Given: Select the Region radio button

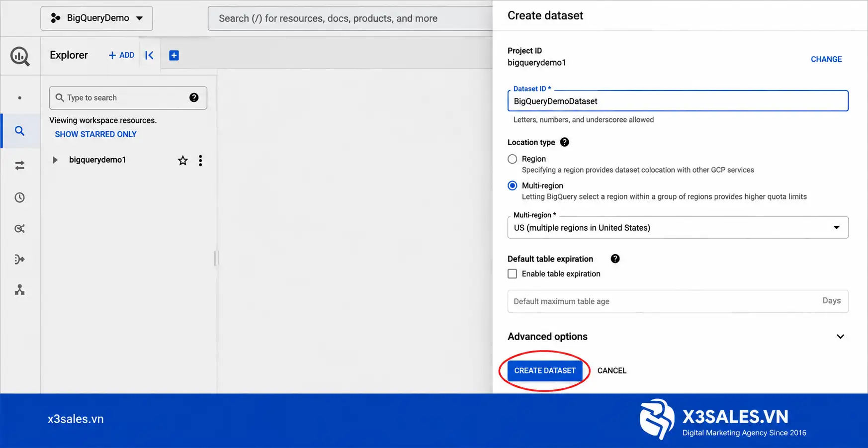Looking at the screenshot, I should [x=512, y=159].
